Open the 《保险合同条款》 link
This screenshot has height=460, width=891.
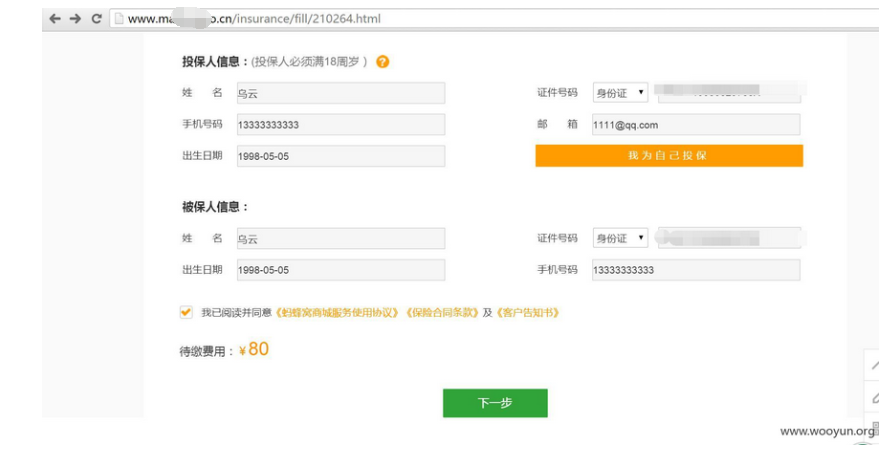coord(442,313)
